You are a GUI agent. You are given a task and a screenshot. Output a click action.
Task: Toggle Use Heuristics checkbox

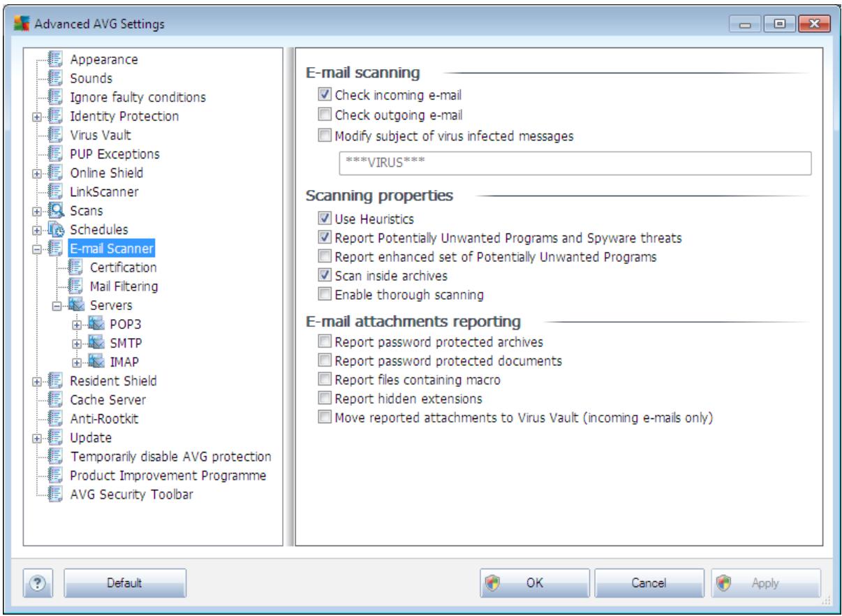click(323, 219)
